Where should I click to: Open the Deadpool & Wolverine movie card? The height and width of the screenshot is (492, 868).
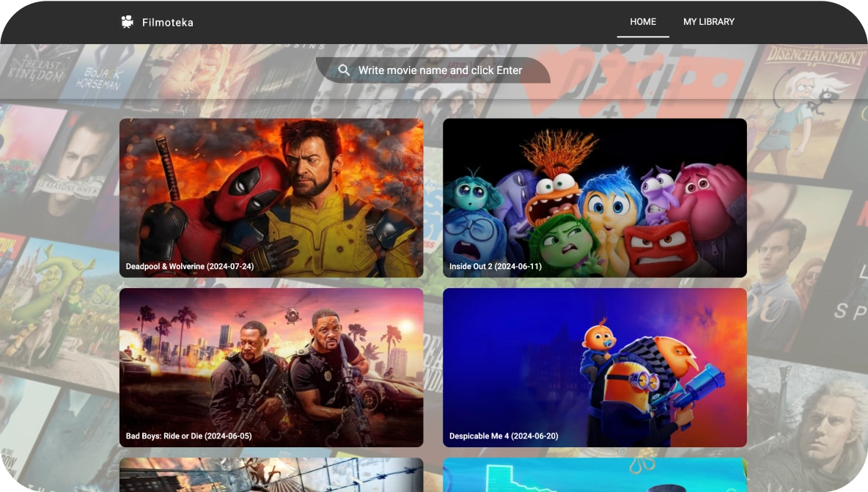click(x=271, y=197)
